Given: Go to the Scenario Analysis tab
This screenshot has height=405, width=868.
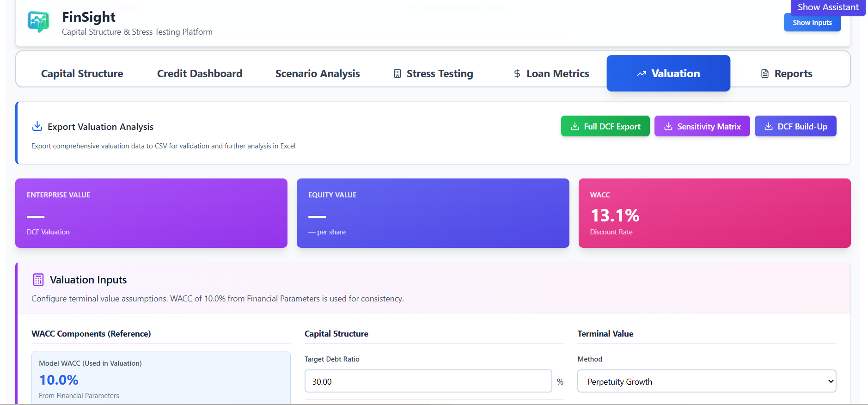Looking at the screenshot, I should pyautogui.click(x=317, y=74).
